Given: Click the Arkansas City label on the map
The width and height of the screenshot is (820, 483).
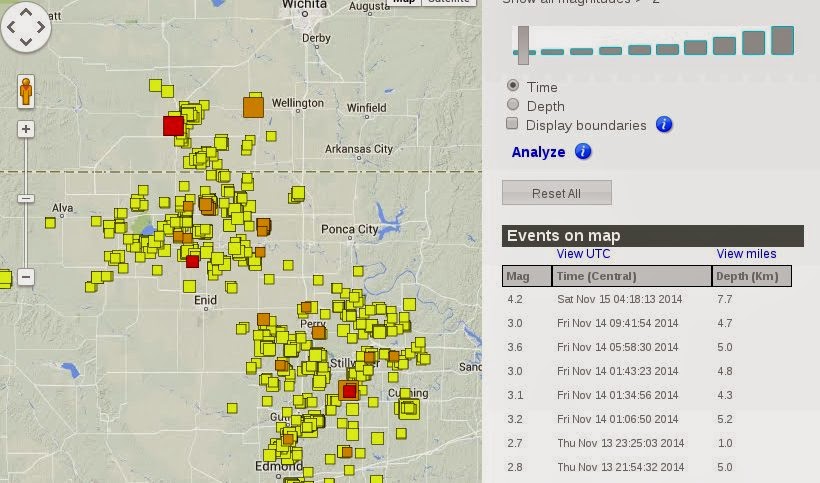Looking at the screenshot, I should [x=359, y=149].
